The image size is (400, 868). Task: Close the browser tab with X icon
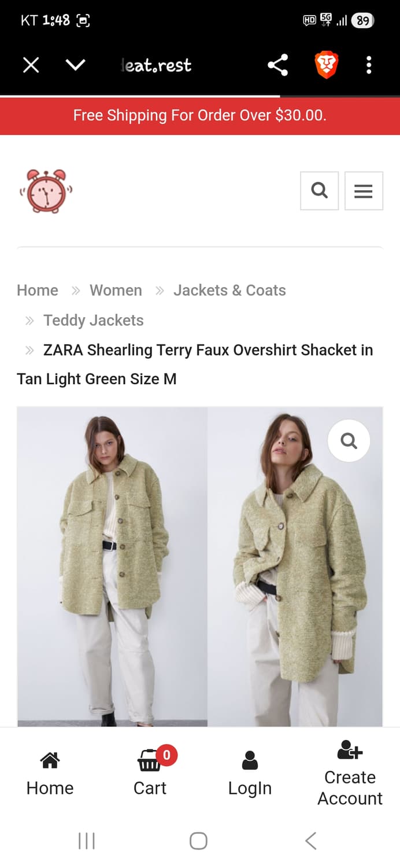pos(31,65)
